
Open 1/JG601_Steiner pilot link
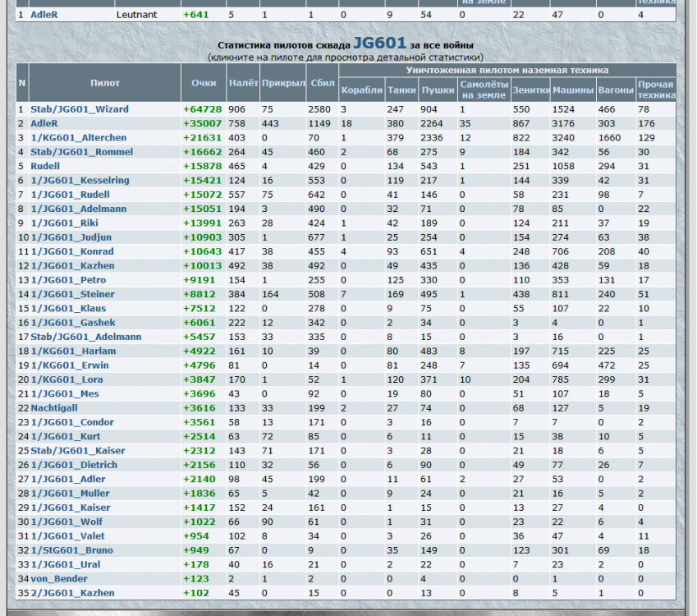point(72,294)
